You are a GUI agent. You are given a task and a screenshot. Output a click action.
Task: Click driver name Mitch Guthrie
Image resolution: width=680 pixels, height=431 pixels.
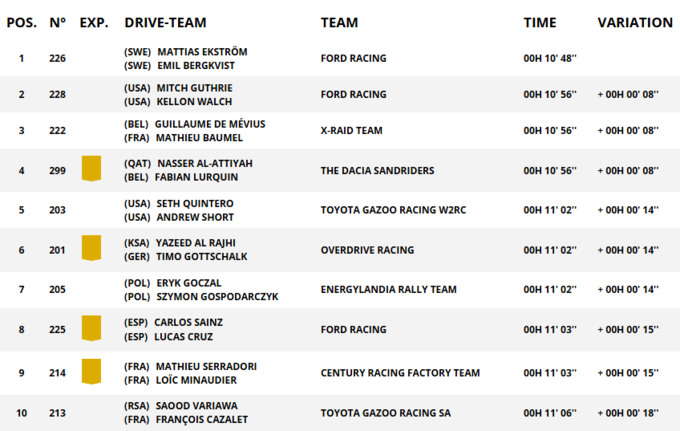(x=195, y=87)
